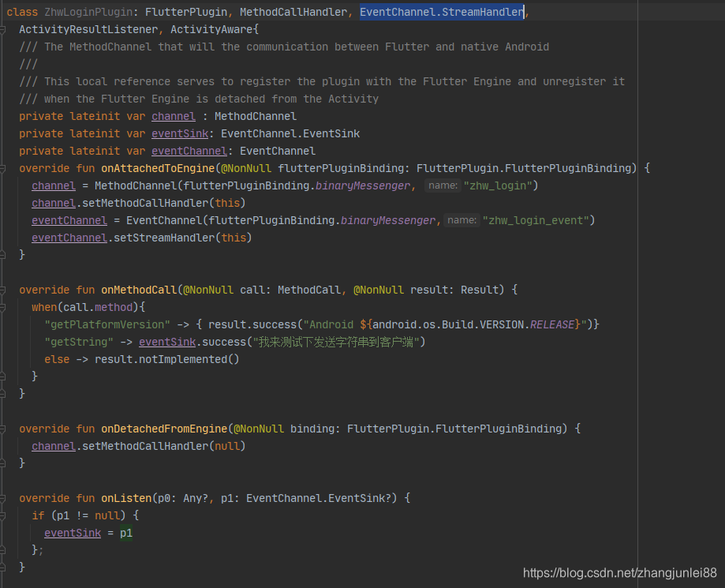Click the EventChannel.EventSink type in the eventSink declaration
The image size is (725, 588).
pos(290,133)
